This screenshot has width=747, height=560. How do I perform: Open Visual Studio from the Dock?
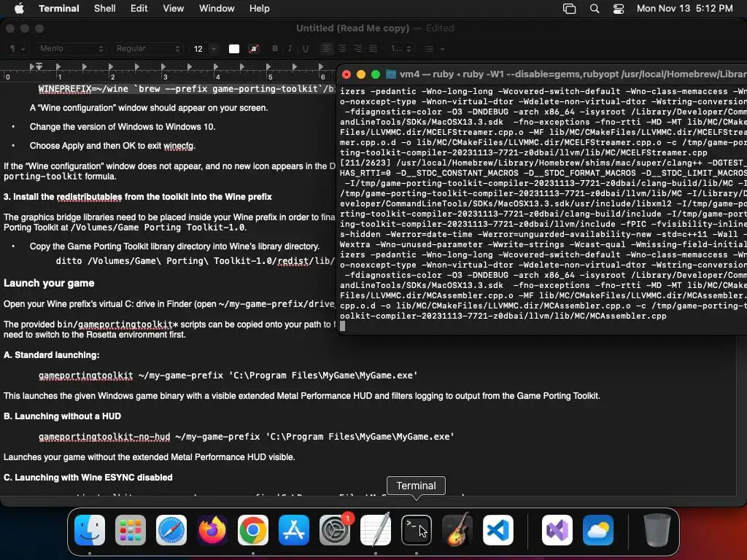click(557, 530)
